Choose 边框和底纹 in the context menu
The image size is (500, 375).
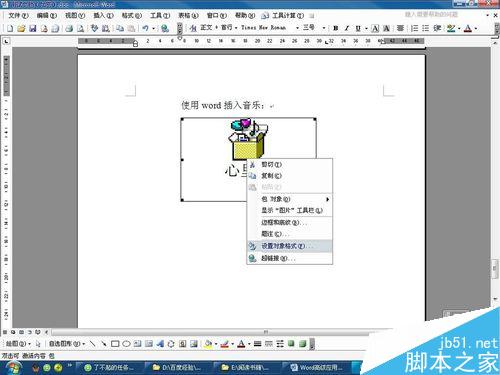pos(290,222)
